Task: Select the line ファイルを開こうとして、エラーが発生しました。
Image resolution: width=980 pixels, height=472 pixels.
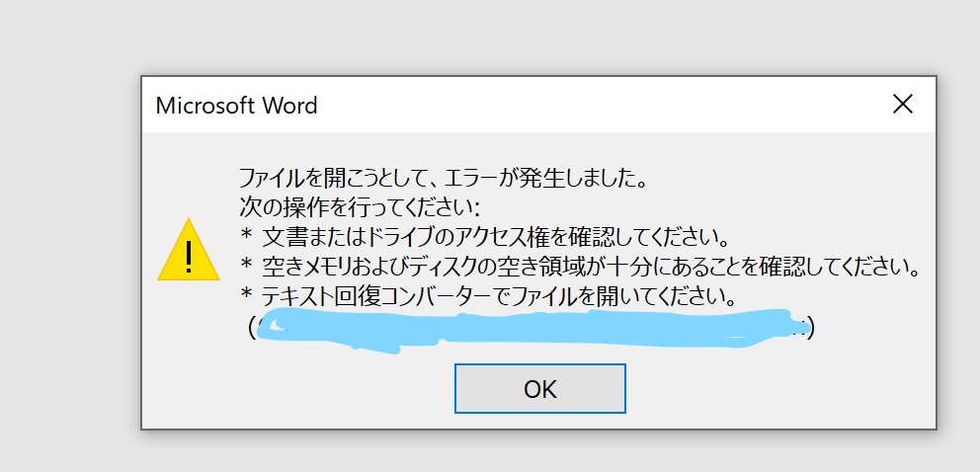Action: coord(443,180)
